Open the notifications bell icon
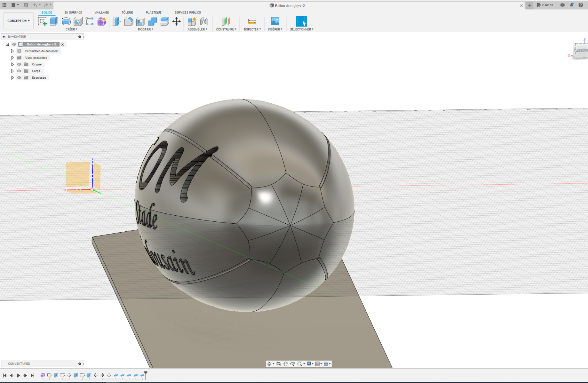This screenshot has width=588, height=383. [x=572, y=5]
